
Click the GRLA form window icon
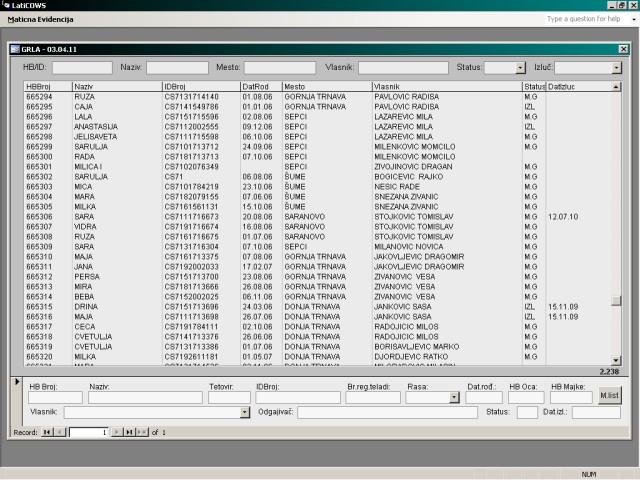pyautogui.click(x=14, y=48)
